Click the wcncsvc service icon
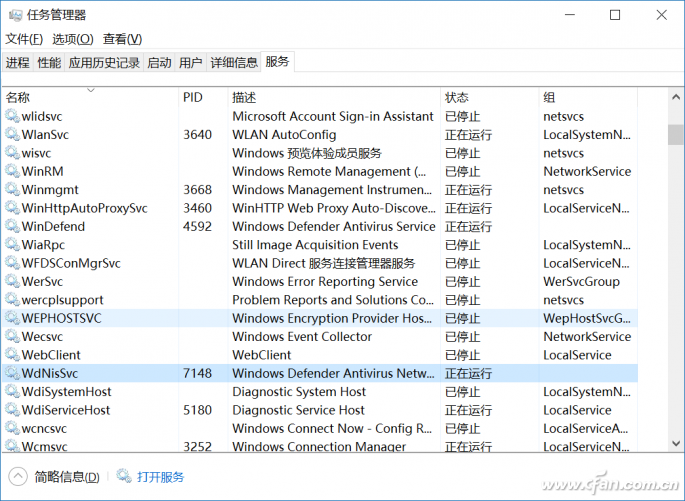Image resolution: width=685 pixels, height=501 pixels. click(x=12, y=428)
